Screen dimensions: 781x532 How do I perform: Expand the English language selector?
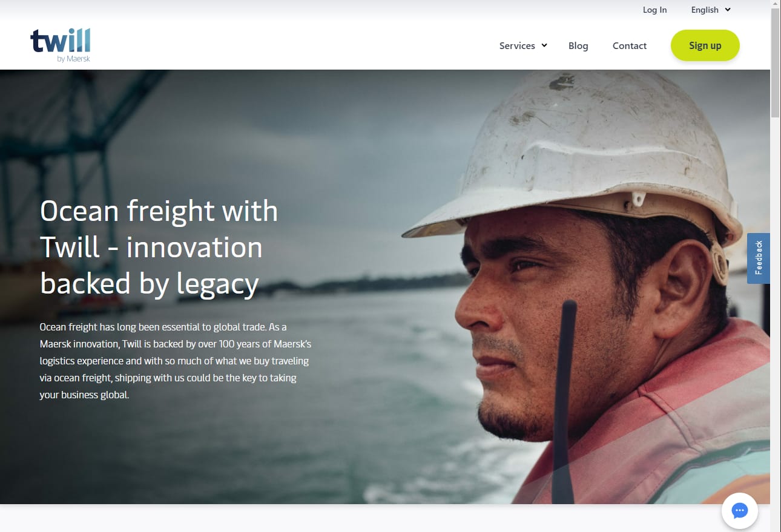pyautogui.click(x=711, y=10)
